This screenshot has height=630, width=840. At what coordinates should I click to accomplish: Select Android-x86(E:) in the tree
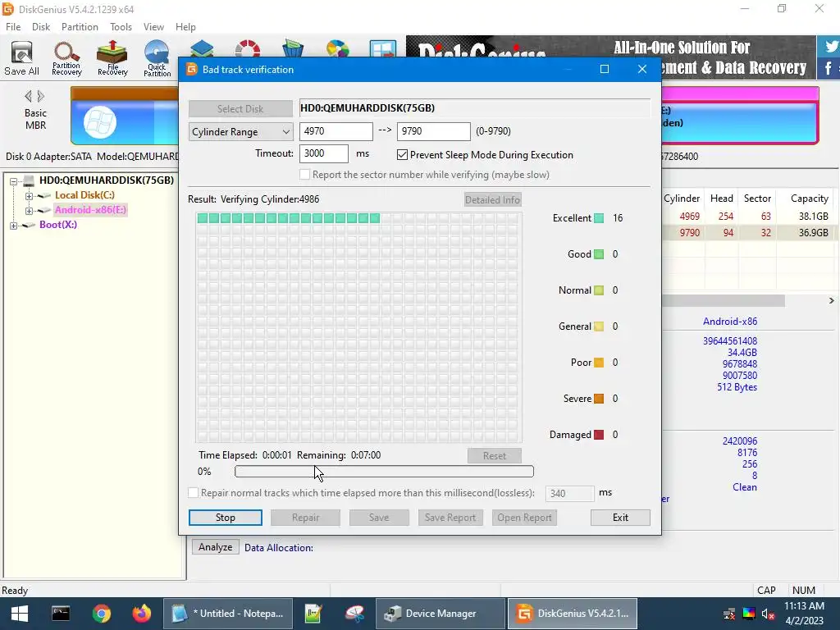coord(90,210)
